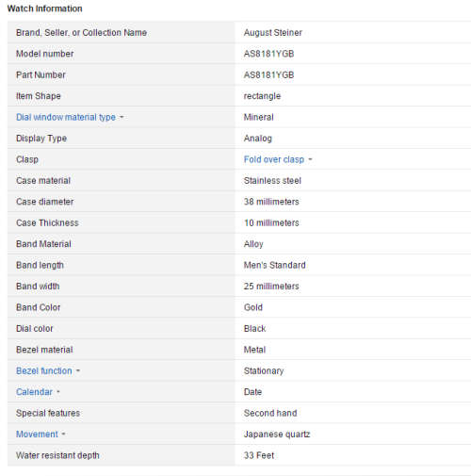Expand arrow beside Bezel function
Screen dimensions: 471x476
[x=78, y=370]
